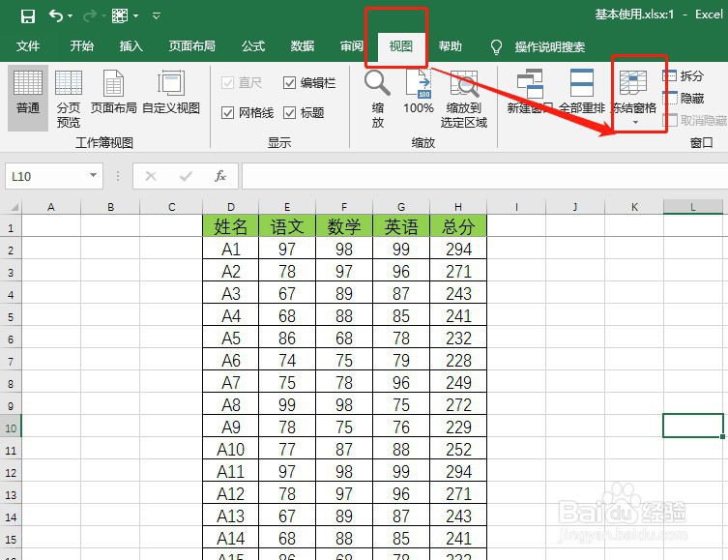
Task: Click the 数学 header cell
Action: 344,226
